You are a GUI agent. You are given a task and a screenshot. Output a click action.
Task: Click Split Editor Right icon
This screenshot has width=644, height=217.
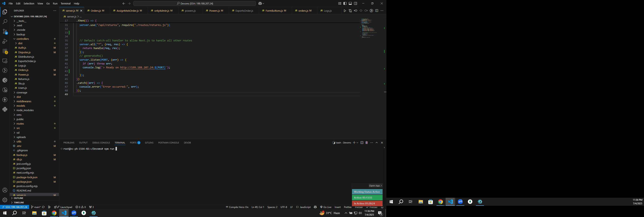(x=377, y=11)
